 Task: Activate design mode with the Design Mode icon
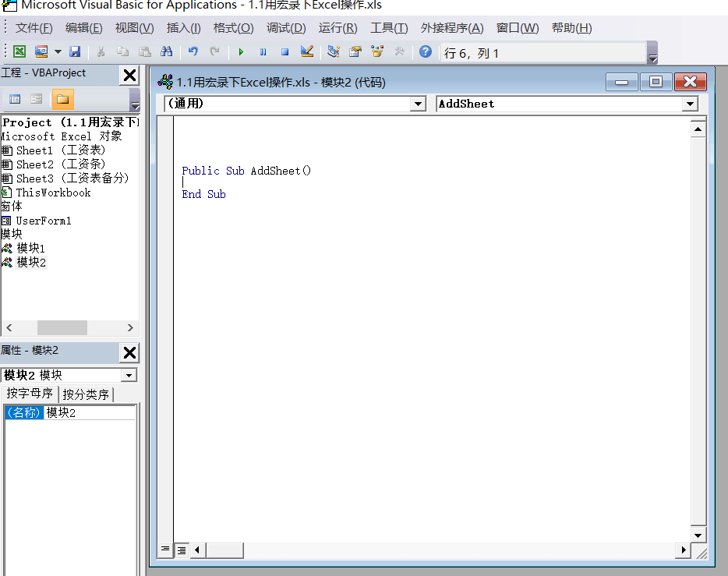(x=307, y=51)
